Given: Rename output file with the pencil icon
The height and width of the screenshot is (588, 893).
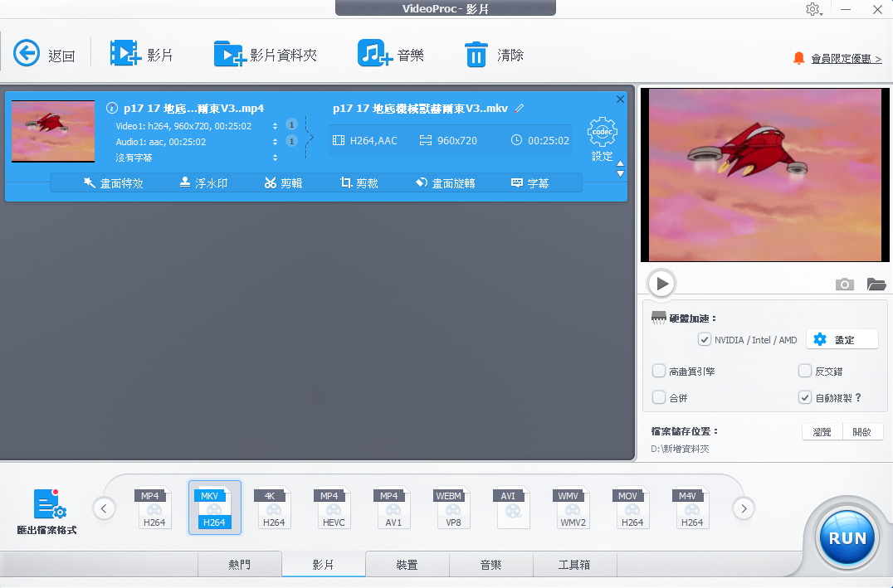Looking at the screenshot, I should coord(519,108).
